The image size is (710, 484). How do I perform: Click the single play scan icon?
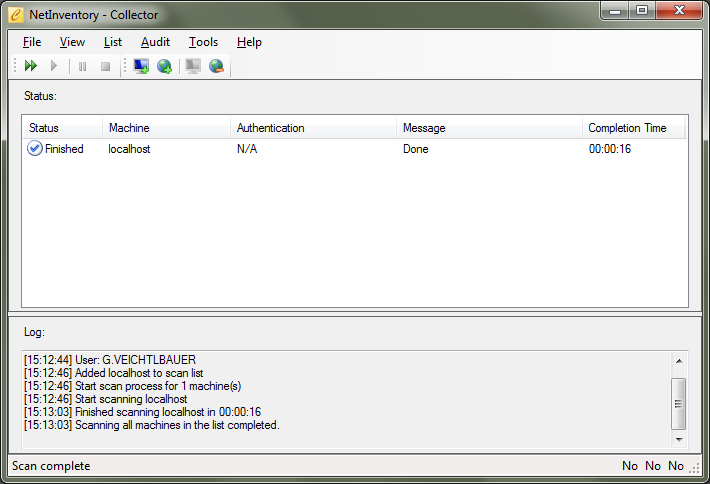pyautogui.click(x=54, y=66)
